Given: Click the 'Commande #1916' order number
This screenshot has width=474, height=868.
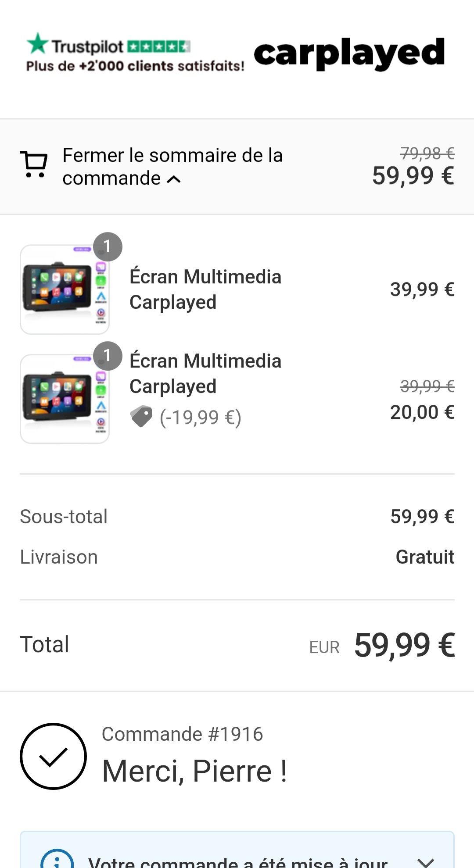Looking at the screenshot, I should click(x=182, y=734).
